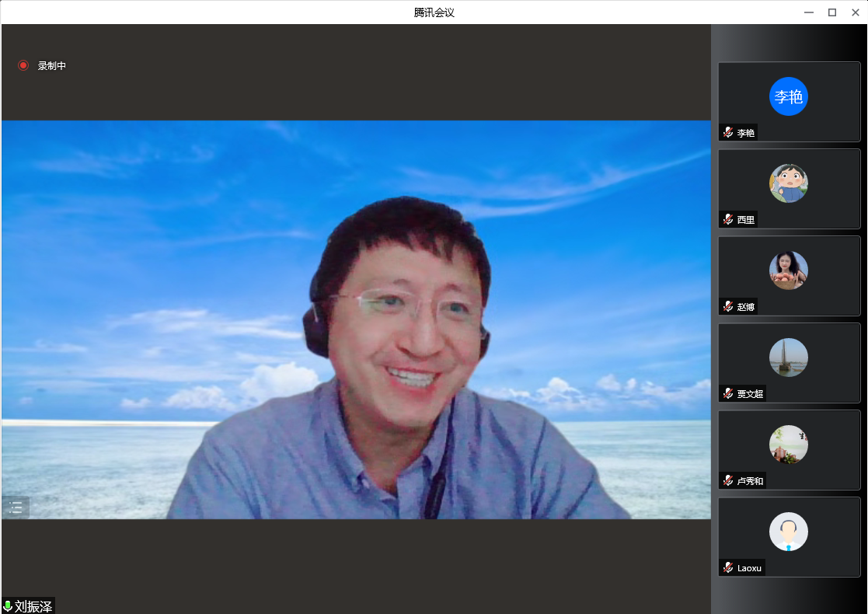Click the 刘振泽 speaker name label
This screenshot has width=868, height=614.
coord(33,606)
